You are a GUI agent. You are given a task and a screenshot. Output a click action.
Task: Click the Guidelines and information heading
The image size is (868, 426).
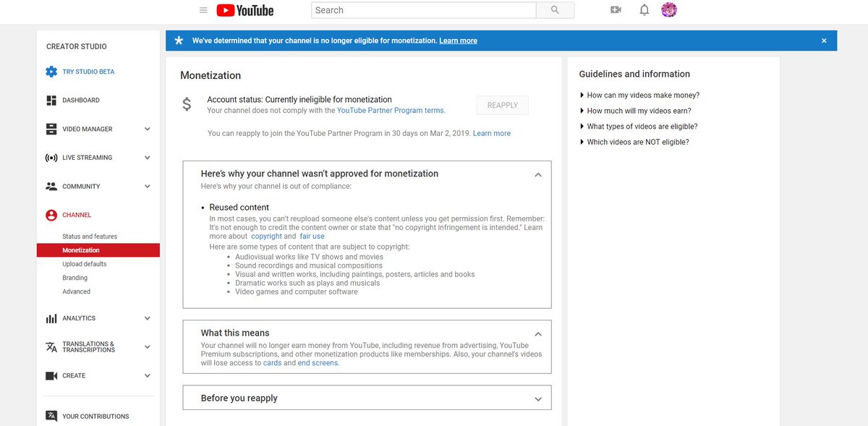click(x=634, y=74)
